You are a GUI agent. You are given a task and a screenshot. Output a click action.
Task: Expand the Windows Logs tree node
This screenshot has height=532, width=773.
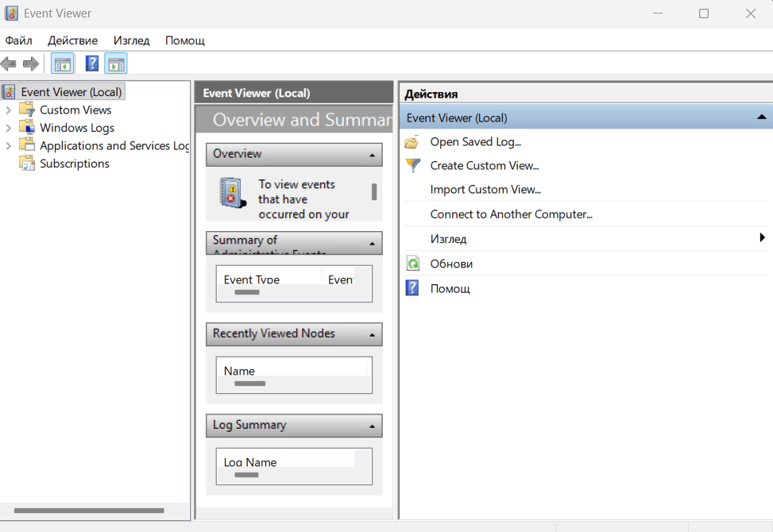pos(8,128)
